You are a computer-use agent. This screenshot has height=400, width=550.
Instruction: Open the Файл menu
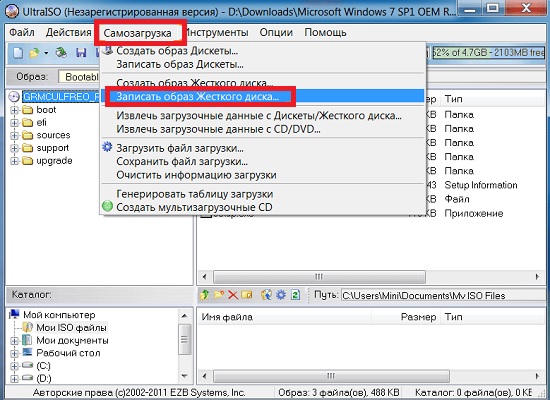click(x=22, y=33)
